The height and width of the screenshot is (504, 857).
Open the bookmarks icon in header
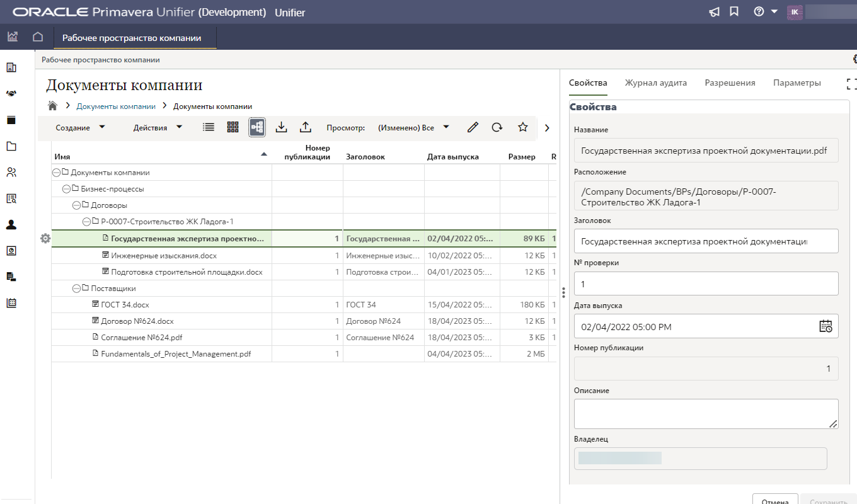coord(734,12)
